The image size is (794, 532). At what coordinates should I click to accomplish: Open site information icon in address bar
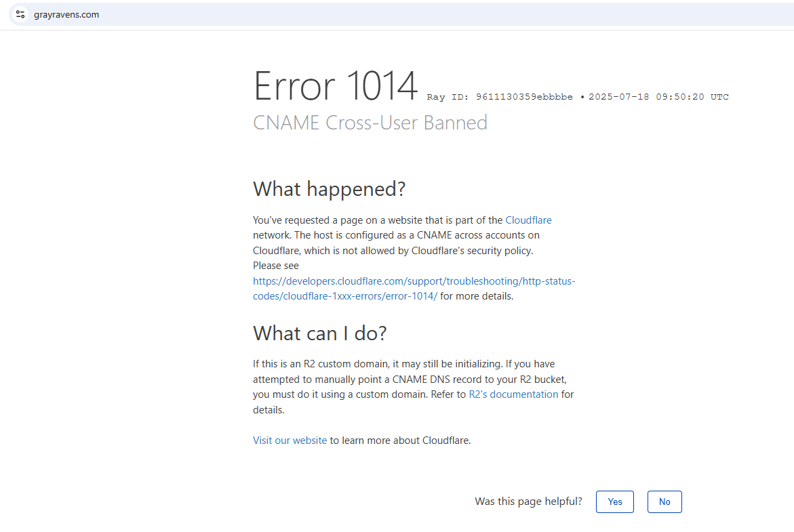[x=20, y=15]
